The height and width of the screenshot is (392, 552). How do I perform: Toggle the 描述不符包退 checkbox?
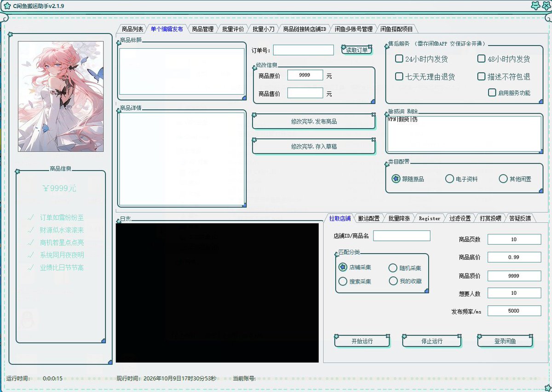481,76
